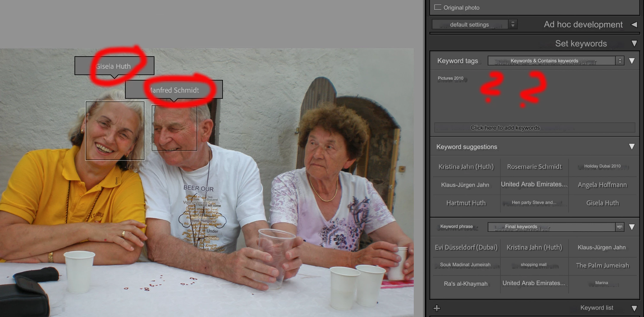
Task: Apply Kristina Jahn (Huth) from keyword set
Action: tap(534, 247)
